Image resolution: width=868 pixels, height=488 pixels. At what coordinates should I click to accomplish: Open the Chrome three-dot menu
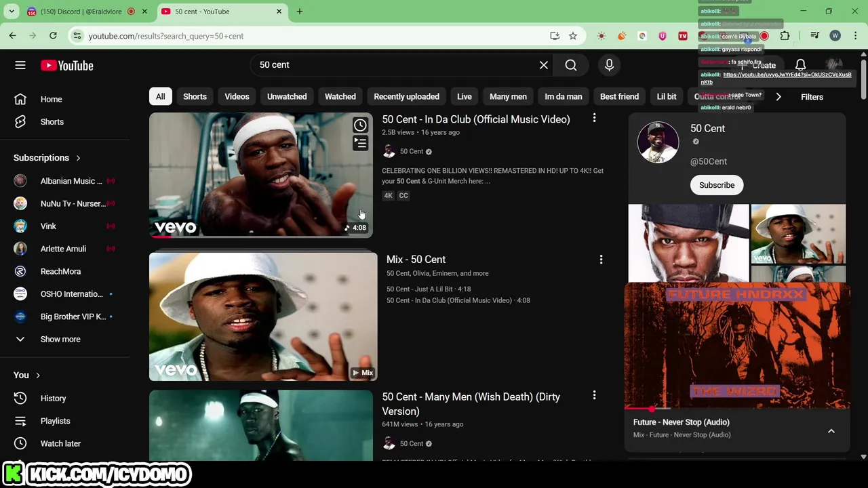pos(854,36)
